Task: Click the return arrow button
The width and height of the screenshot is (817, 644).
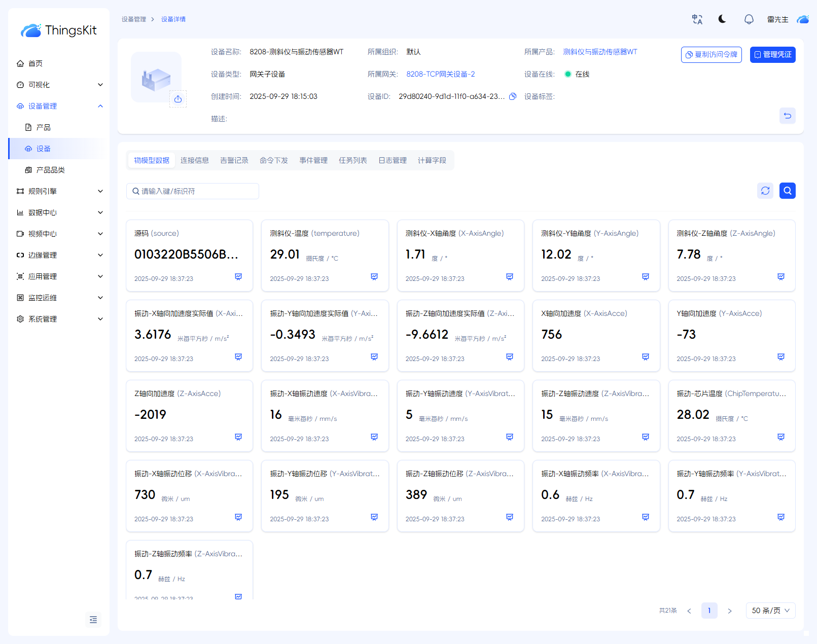Action: 787,116
